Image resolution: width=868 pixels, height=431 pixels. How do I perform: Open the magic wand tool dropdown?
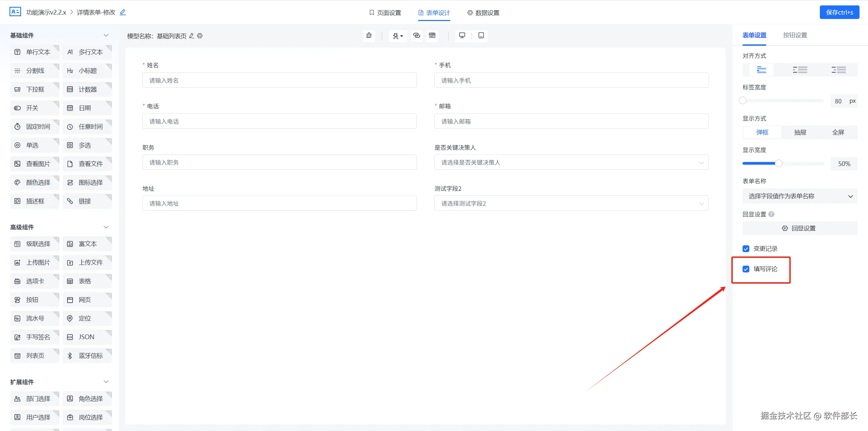[398, 36]
